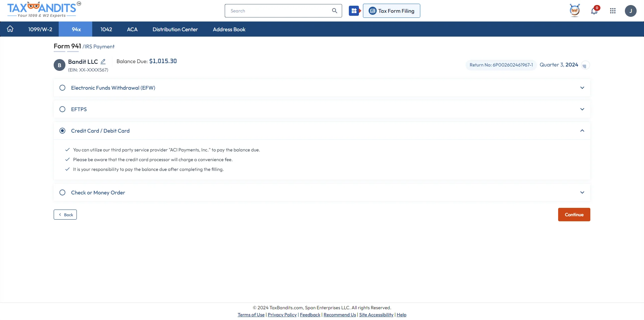Click the 'It is your responsibility' note line

(x=148, y=169)
